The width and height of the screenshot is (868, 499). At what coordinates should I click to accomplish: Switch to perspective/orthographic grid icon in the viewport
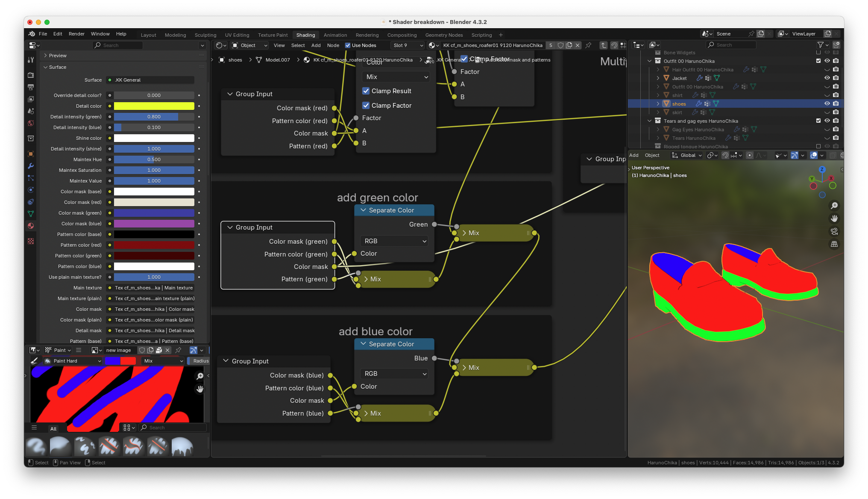tap(834, 244)
